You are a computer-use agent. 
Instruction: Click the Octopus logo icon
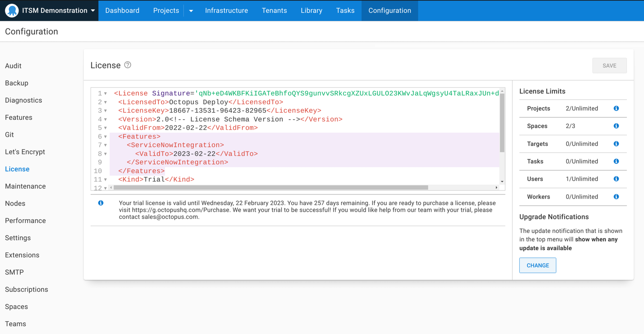11,10
